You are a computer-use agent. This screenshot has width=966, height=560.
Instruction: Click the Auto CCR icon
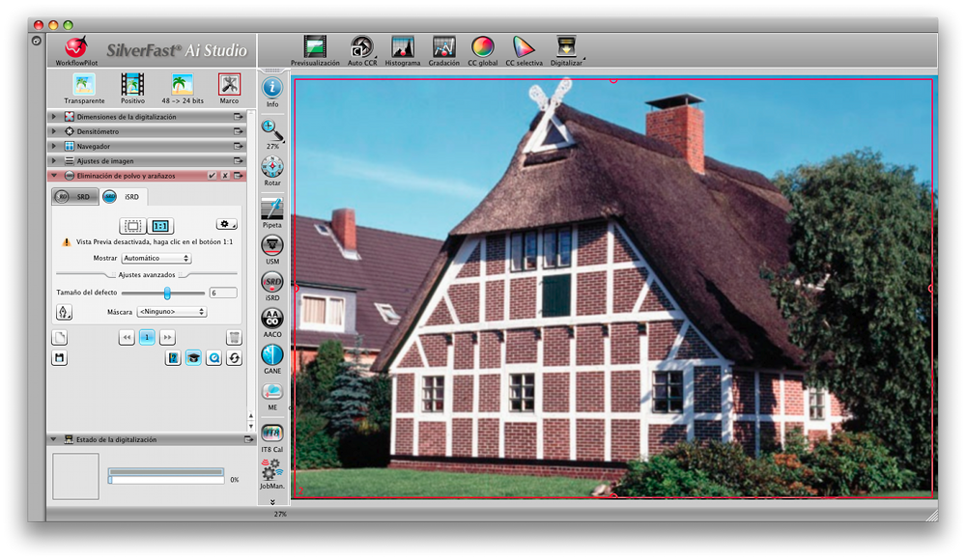(362, 46)
